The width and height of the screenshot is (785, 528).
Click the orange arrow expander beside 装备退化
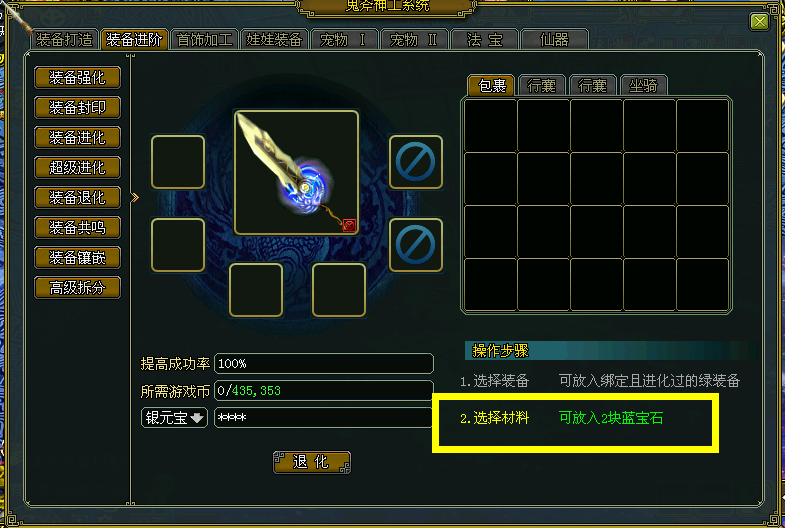point(134,198)
